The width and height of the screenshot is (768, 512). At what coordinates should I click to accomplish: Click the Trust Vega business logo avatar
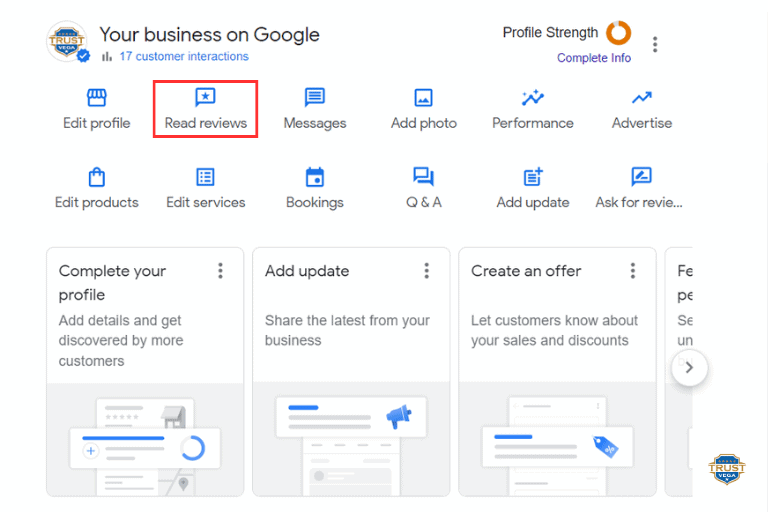pyautogui.click(x=68, y=41)
